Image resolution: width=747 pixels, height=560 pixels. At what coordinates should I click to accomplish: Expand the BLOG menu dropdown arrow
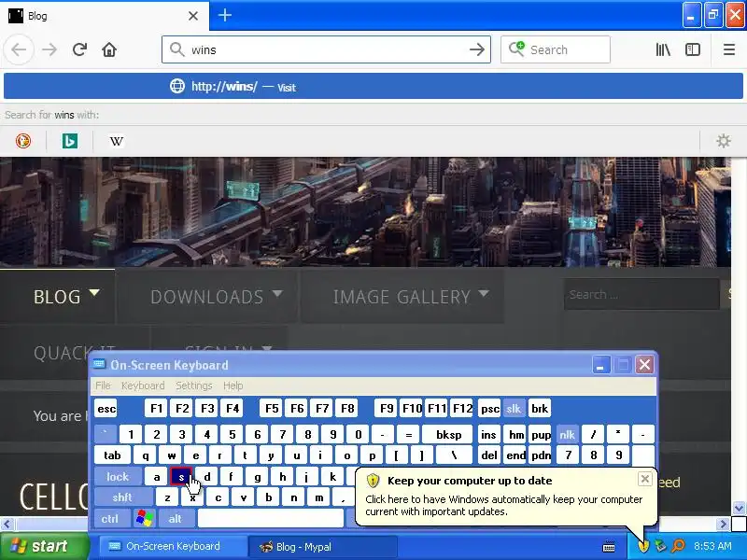[x=94, y=292]
